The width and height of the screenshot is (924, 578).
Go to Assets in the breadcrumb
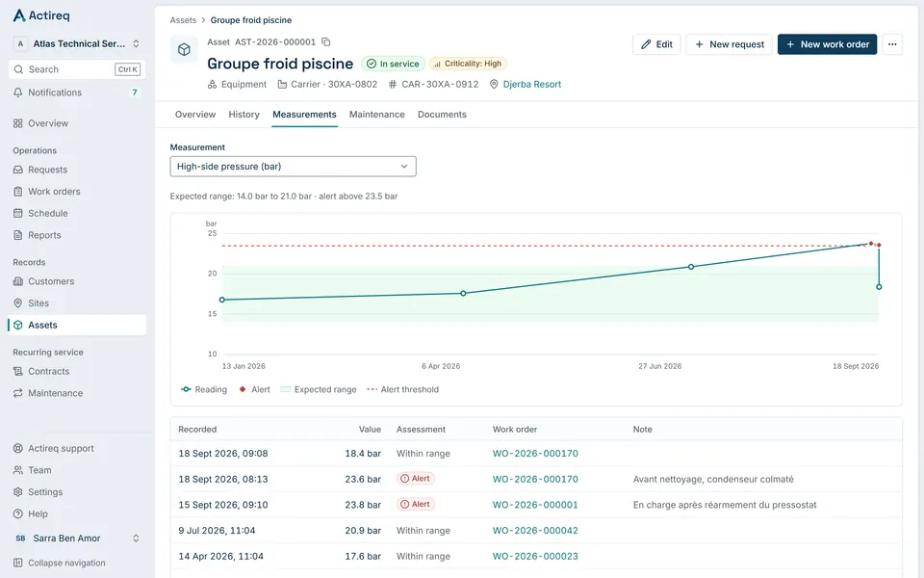[183, 20]
